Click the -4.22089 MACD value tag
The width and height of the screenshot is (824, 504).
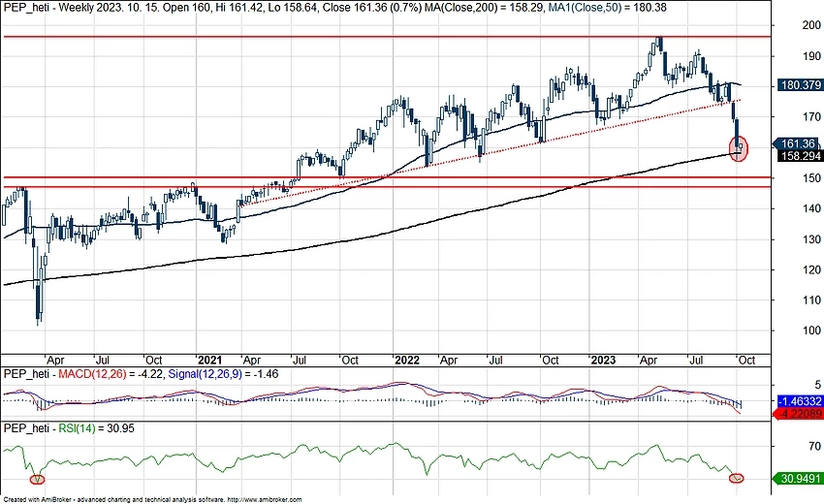(799, 414)
